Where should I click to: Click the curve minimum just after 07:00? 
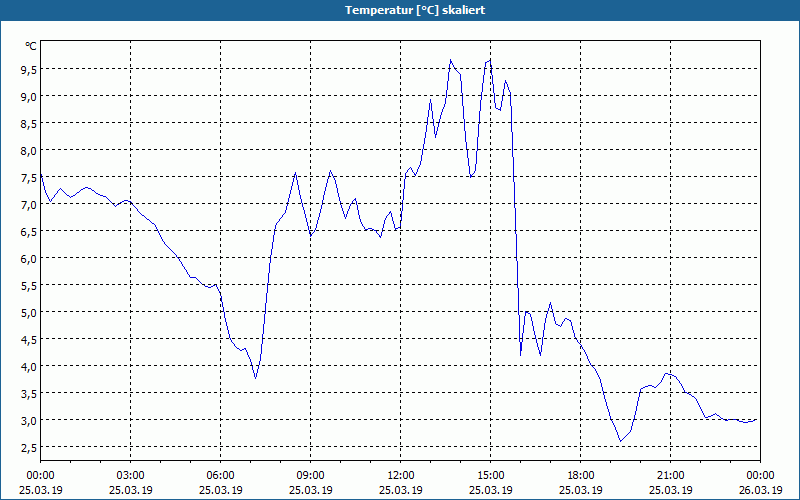pos(256,378)
